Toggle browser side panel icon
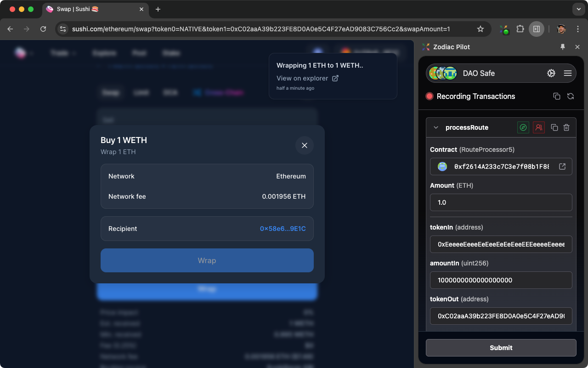The width and height of the screenshot is (588, 368). 537,29
